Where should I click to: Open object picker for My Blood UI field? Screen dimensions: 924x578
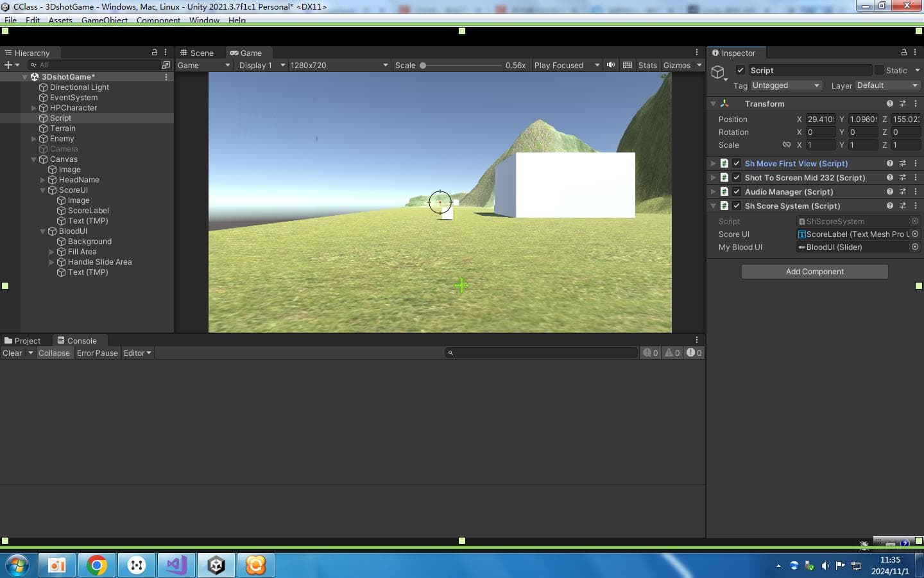point(915,247)
